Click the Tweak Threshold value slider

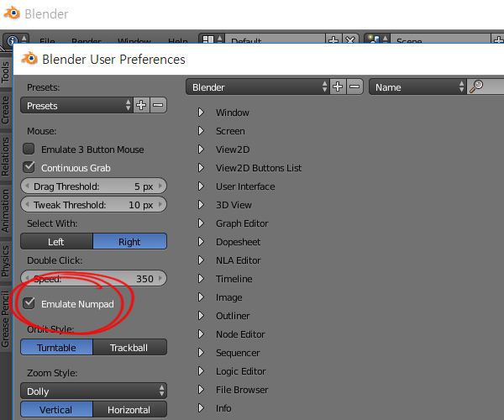pos(93,204)
